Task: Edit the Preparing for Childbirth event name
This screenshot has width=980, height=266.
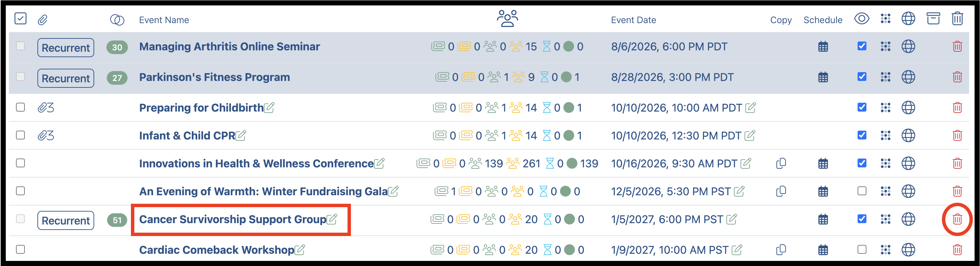Action: pos(269,108)
